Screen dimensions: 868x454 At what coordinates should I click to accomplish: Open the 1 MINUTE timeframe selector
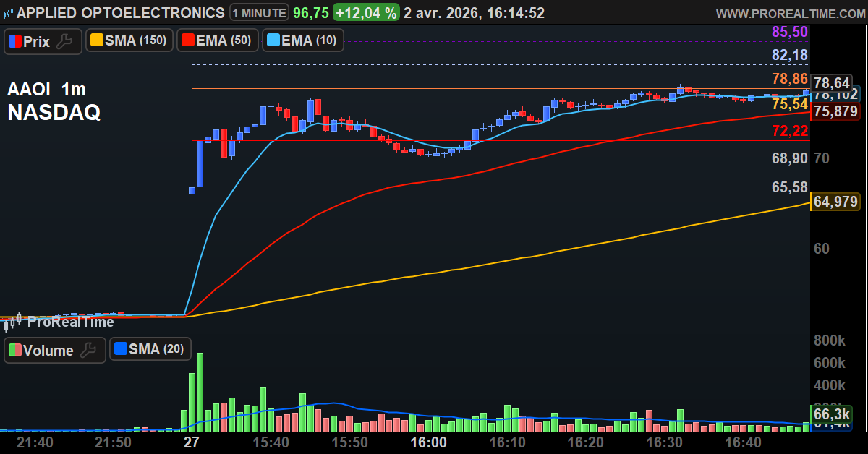259,13
